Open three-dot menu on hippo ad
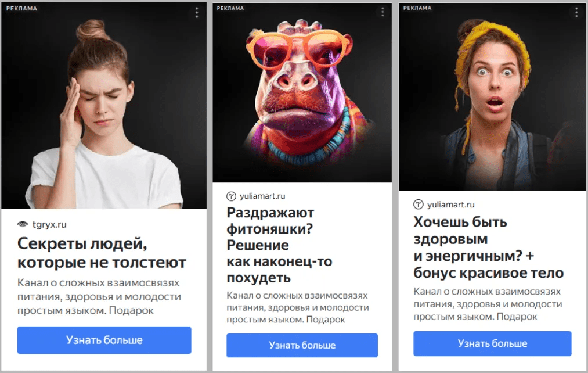 click(383, 12)
